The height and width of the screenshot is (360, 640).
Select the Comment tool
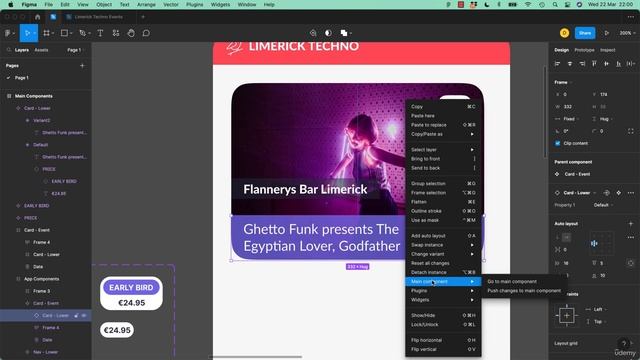[146, 33]
